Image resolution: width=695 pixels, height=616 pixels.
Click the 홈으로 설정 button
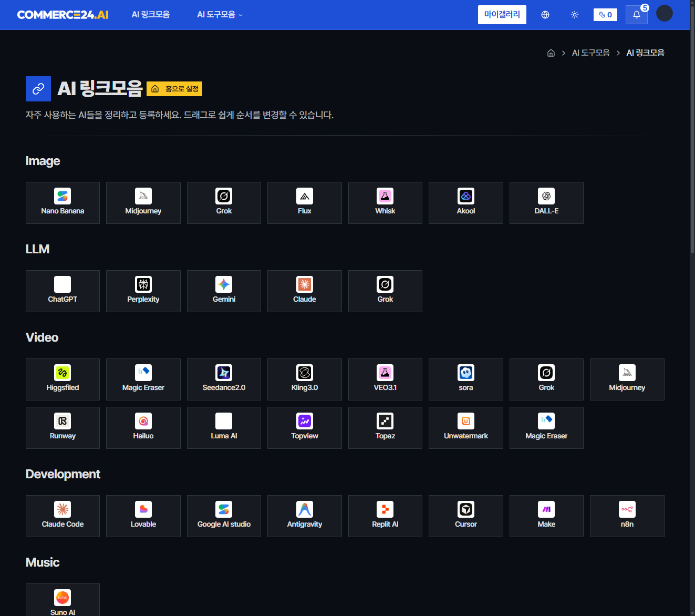[x=174, y=89]
